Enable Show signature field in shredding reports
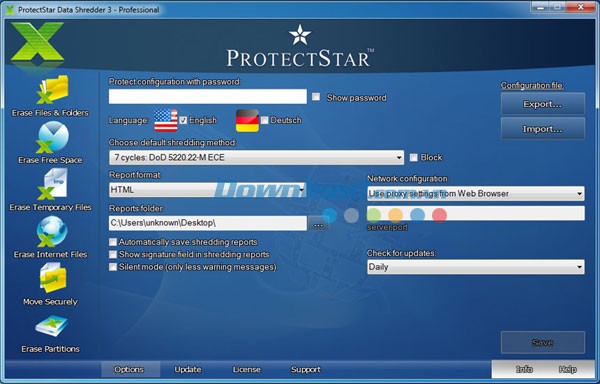 (x=113, y=254)
